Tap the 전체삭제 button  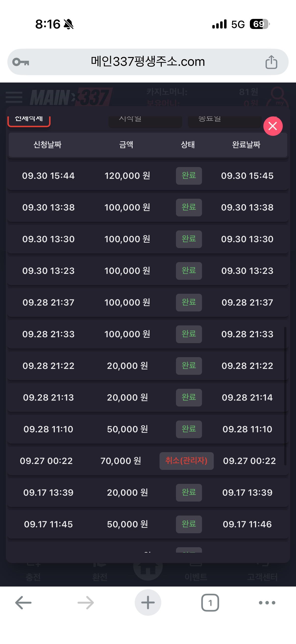(x=29, y=120)
